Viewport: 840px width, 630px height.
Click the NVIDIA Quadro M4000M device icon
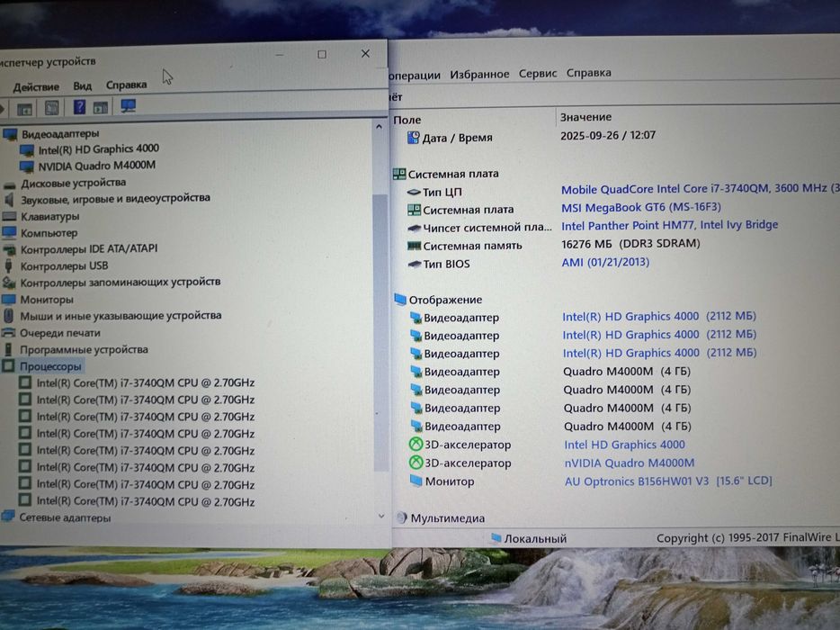[27, 166]
